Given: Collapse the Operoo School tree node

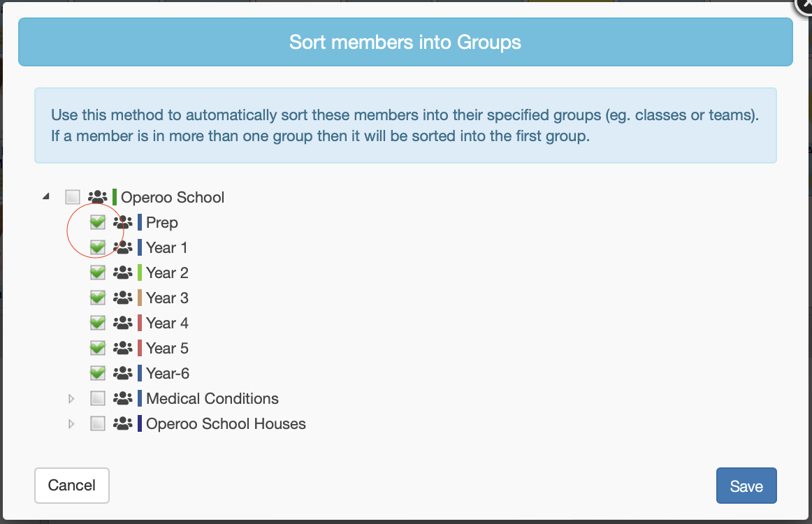Looking at the screenshot, I should [46, 198].
